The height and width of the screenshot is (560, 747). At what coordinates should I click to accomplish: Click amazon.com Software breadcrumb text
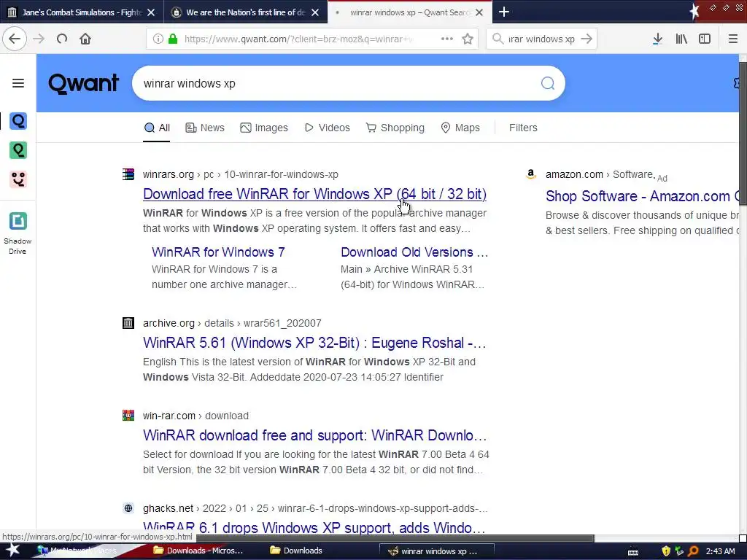click(600, 174)
